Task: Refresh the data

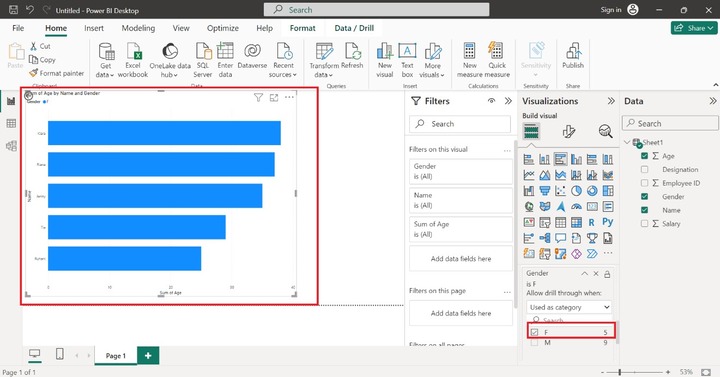Action: point(352,56)
